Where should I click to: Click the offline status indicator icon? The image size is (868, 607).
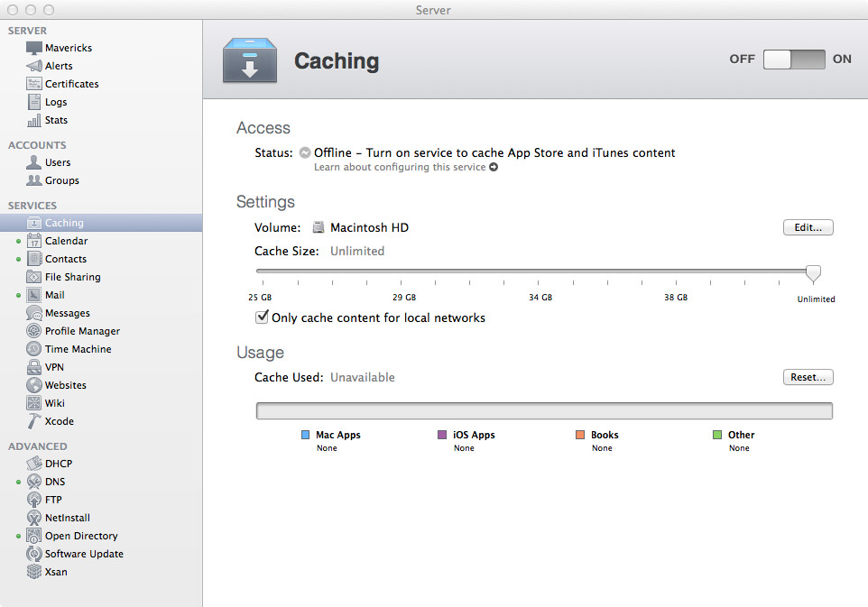pyautogui.click(x=304, y=152)
